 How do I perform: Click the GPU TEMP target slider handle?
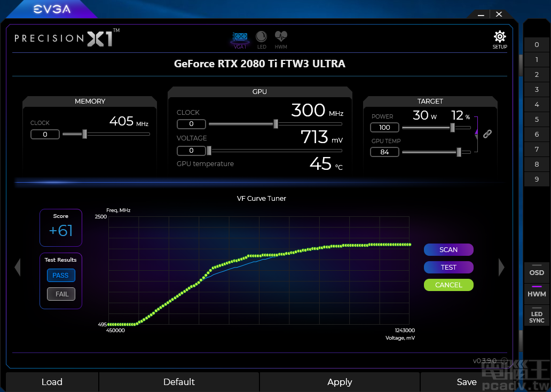pos(459,152)
